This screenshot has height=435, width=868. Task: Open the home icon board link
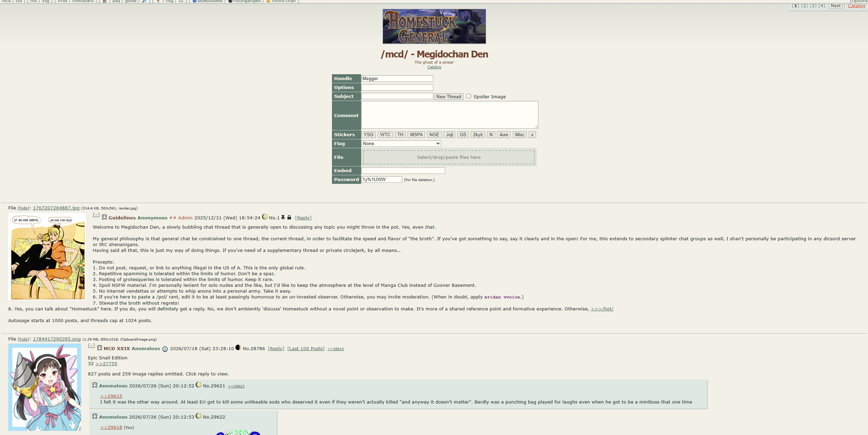tap(105, 1)
